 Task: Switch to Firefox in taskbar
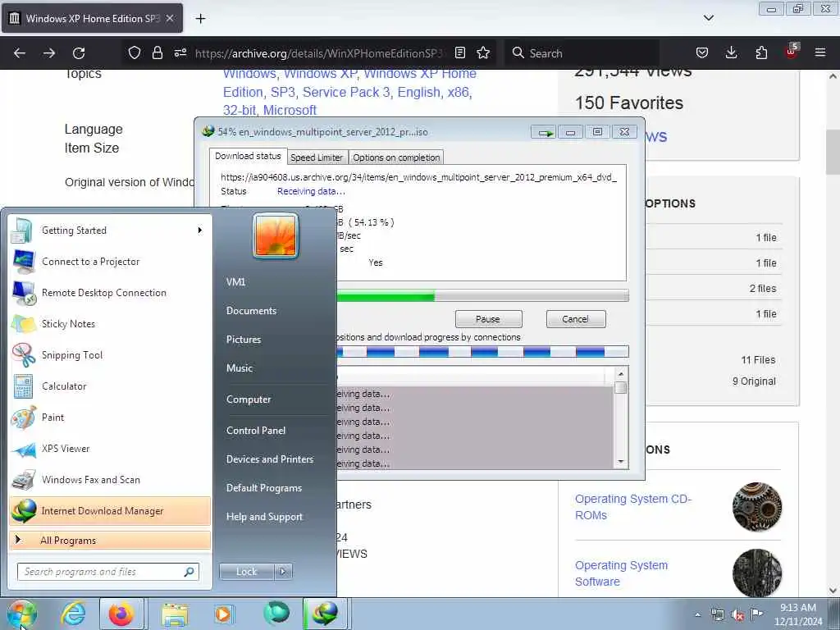click(121, 614)
